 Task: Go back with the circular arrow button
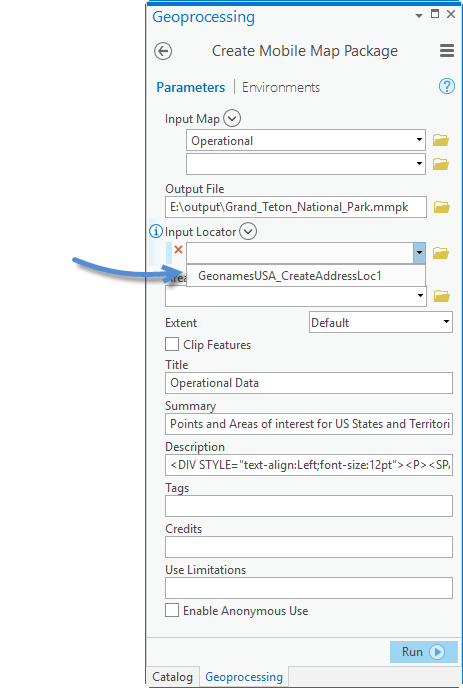[163, 51]
